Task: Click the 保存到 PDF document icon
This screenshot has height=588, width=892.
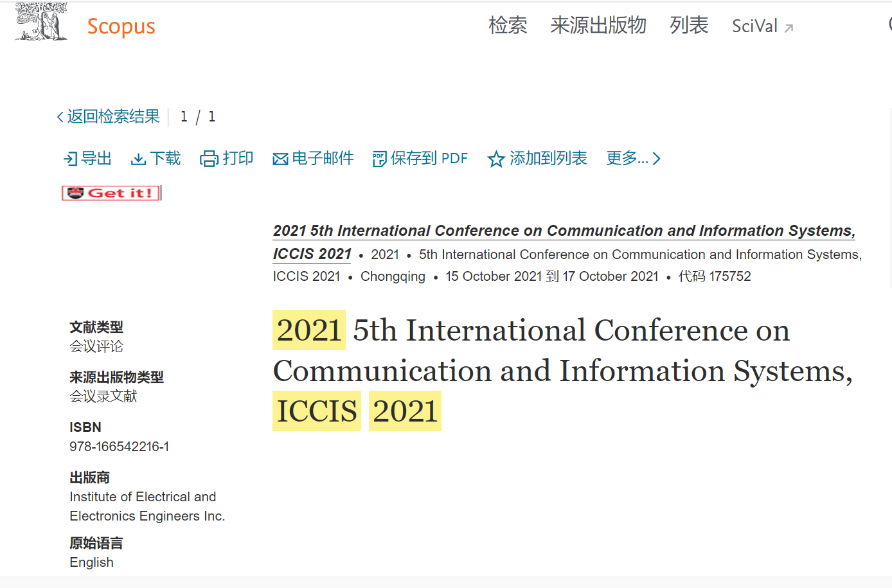Action: 379,159
